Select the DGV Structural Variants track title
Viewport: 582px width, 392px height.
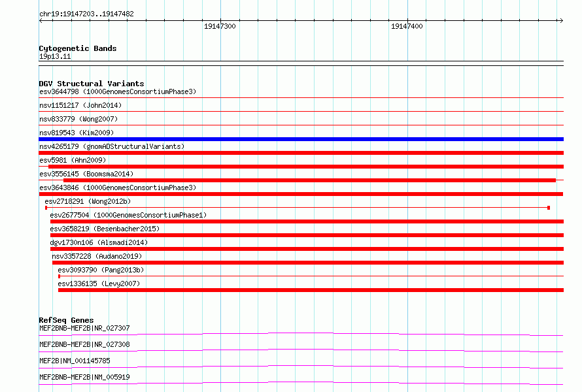(x=92, y=84)
